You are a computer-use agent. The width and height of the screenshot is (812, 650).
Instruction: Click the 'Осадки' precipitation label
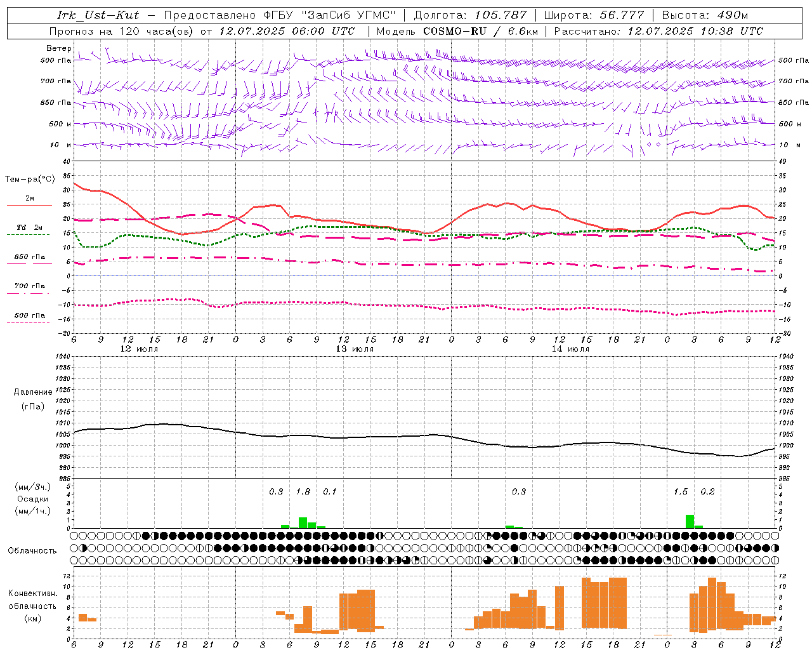(x=33, y=499)
